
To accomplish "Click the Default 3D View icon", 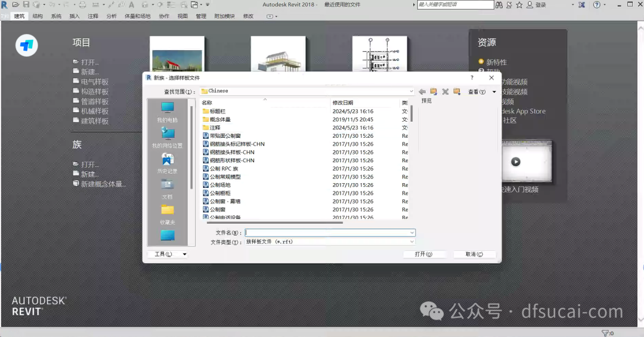I will click(x=145, y=5).
